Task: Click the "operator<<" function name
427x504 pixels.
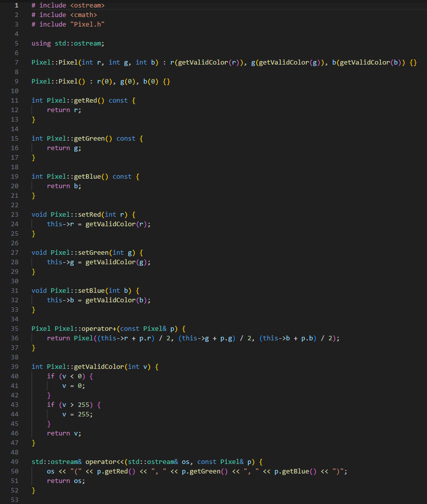Action: (105, 462)
